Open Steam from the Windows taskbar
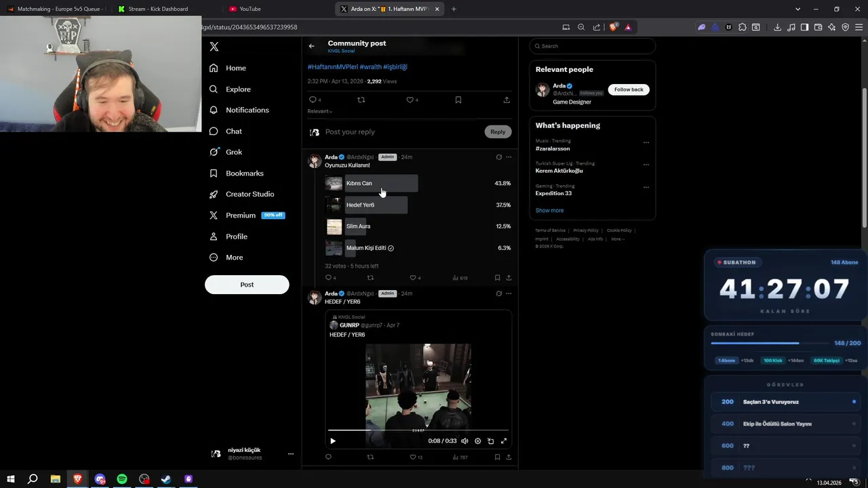This screenshot has width=868, height=488. (x=166, y=479)
